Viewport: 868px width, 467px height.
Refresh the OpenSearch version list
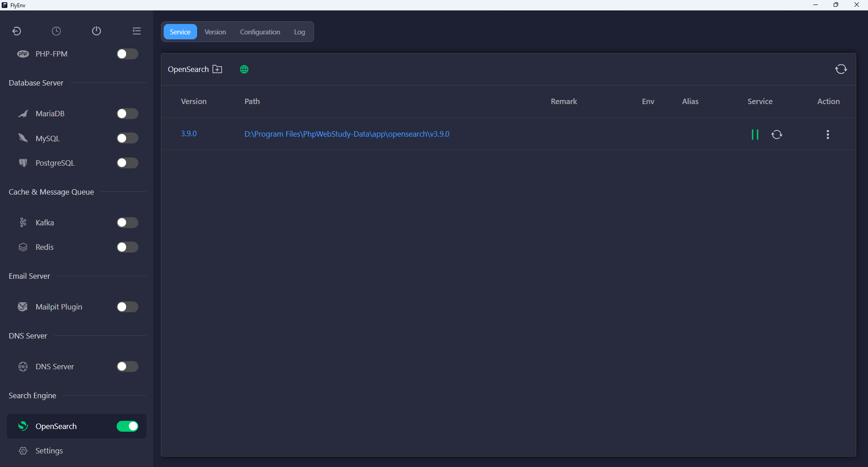pos(841,69)
